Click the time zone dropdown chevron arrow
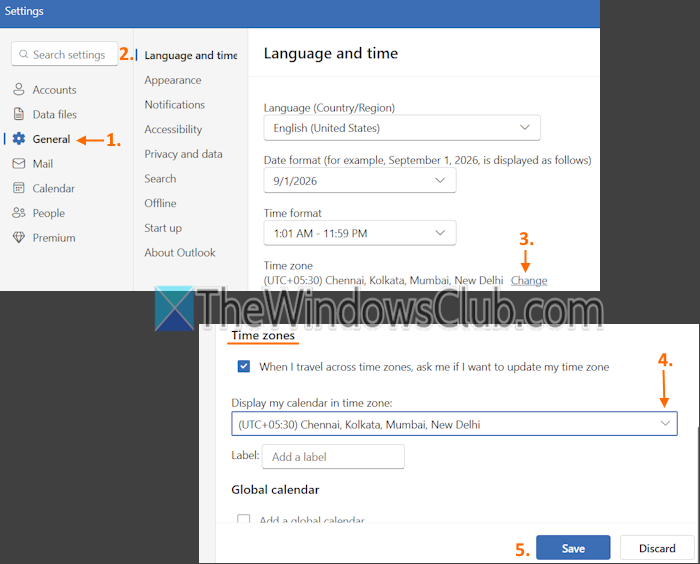 tap(665, 423)
